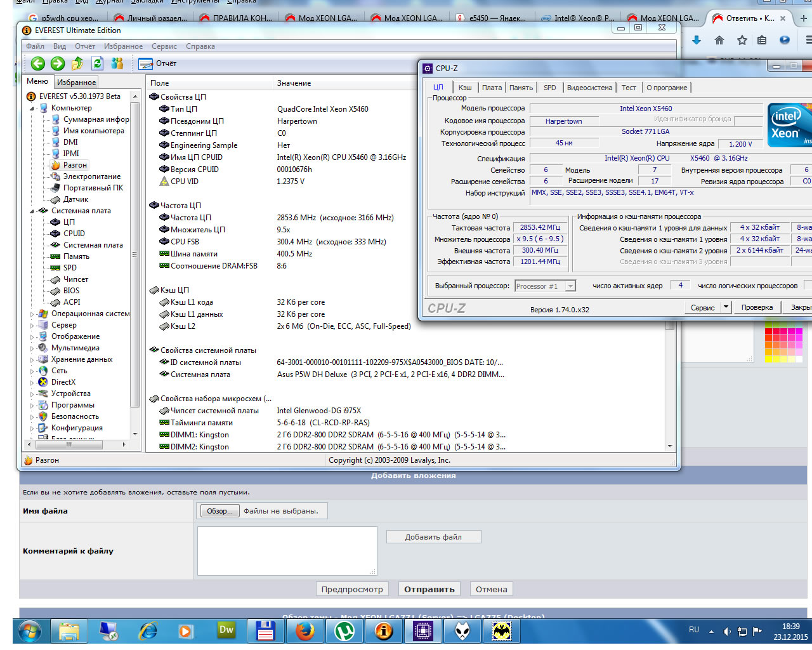Go to the browser home page icon
The image size is (812, 650).
tap(719, 40)
